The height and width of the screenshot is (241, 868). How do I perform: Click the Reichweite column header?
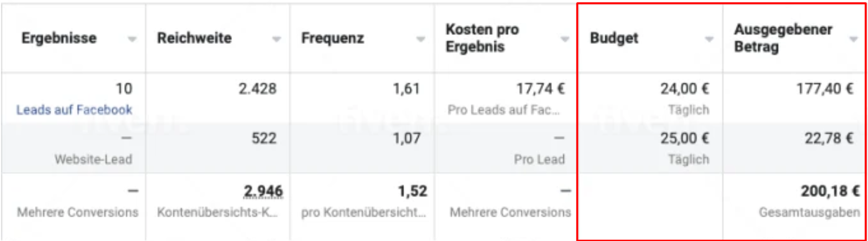(194, 38)
